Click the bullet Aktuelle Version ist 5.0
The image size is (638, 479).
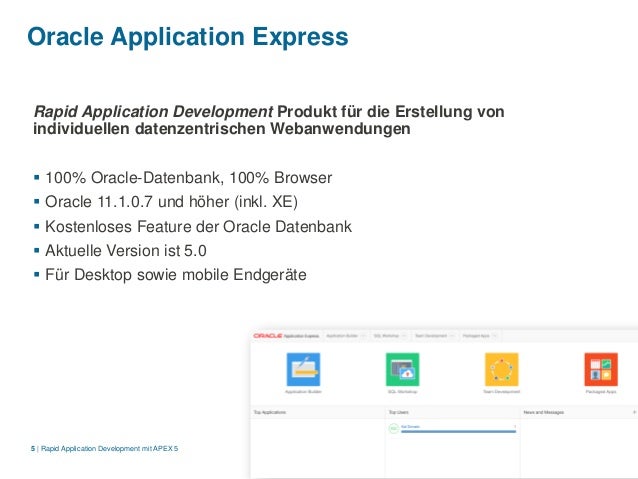click(126, 251)
